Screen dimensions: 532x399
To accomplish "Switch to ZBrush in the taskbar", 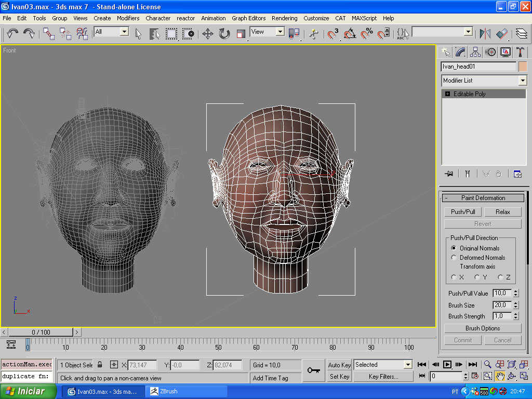I will tap(187, 391).
